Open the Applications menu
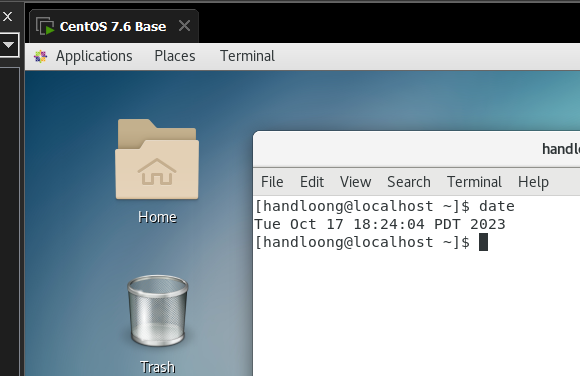Image resolution: width=580 pixels, height=376 pixels. [94, 56]
